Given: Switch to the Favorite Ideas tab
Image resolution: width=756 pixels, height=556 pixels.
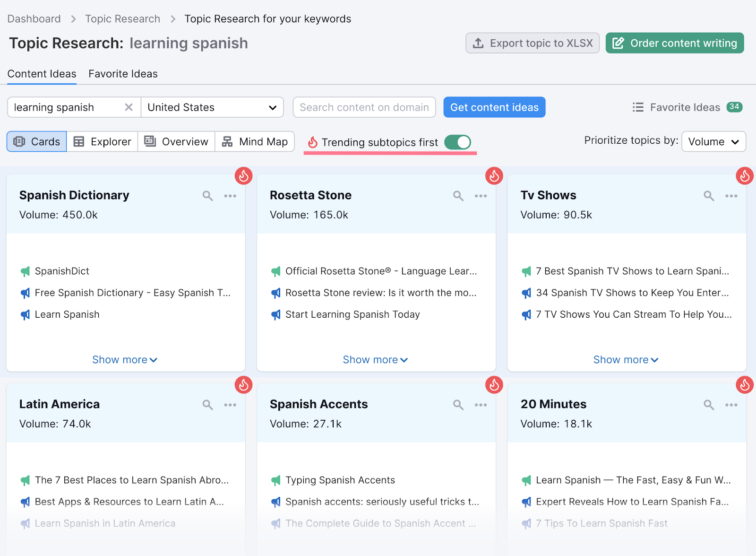Looking at the screenshot, I should pos(123,74).
